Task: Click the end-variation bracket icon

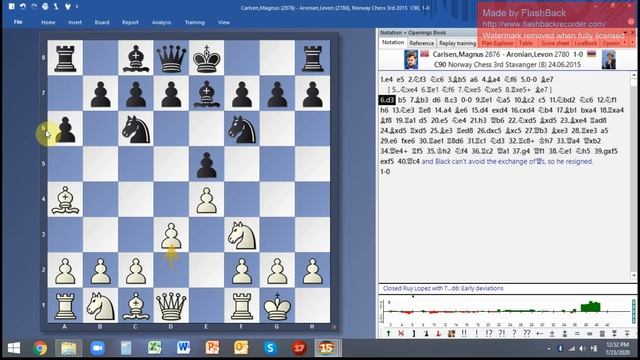Action: point(413,333)
